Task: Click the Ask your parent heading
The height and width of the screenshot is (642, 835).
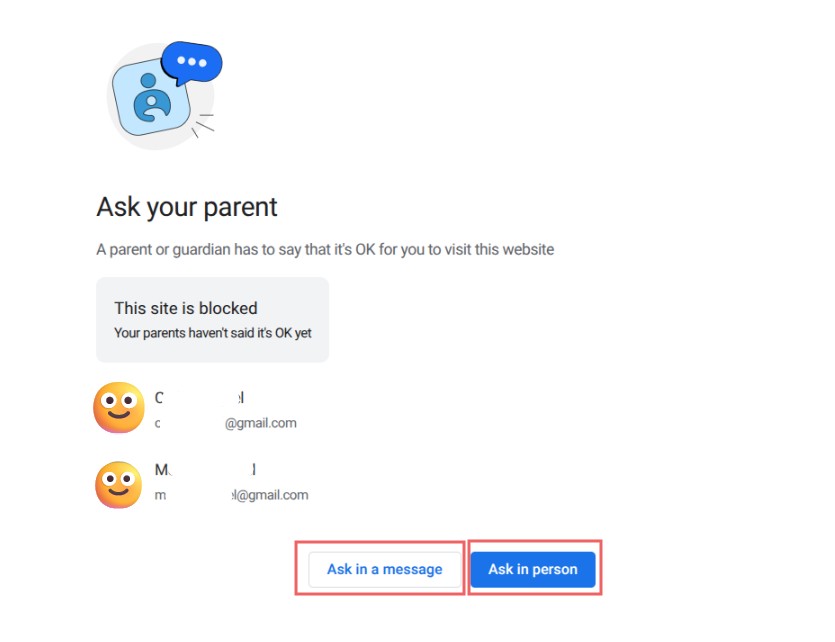Action: tap(187, 207)
